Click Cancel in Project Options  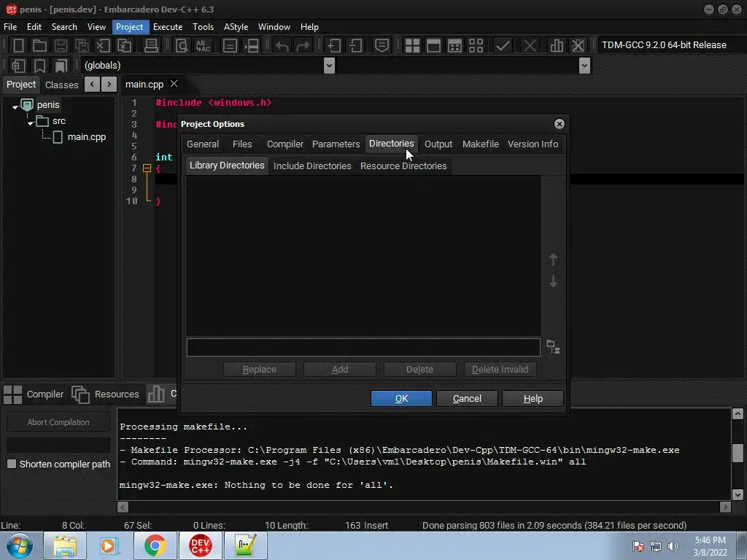point(467,399)
